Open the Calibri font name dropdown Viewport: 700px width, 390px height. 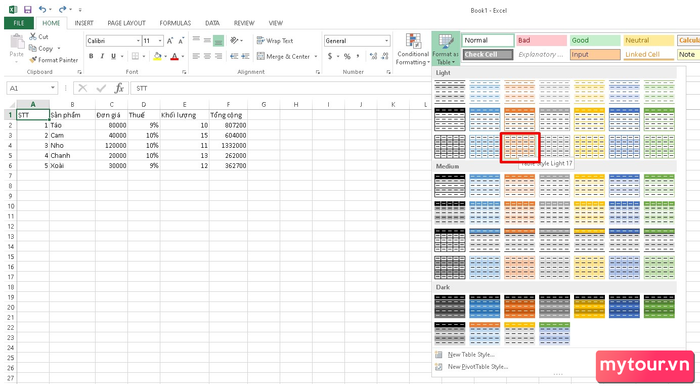point(138,41)
